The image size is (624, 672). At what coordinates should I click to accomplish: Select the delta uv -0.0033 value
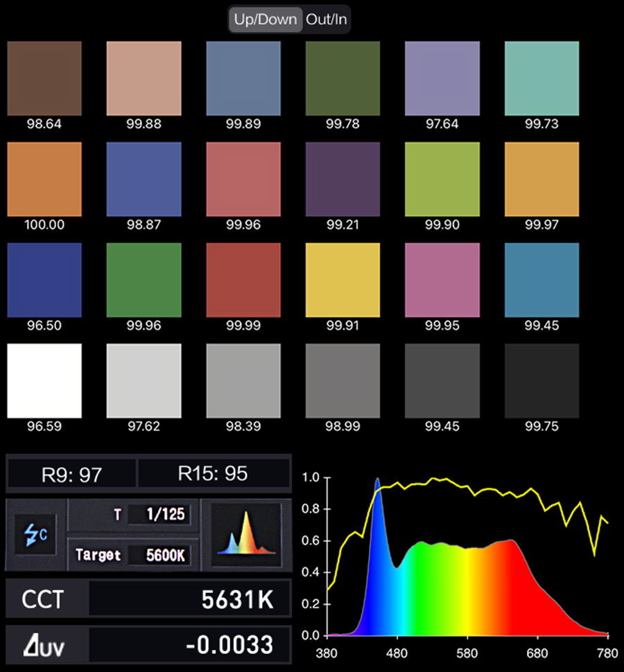pos(189,645)
